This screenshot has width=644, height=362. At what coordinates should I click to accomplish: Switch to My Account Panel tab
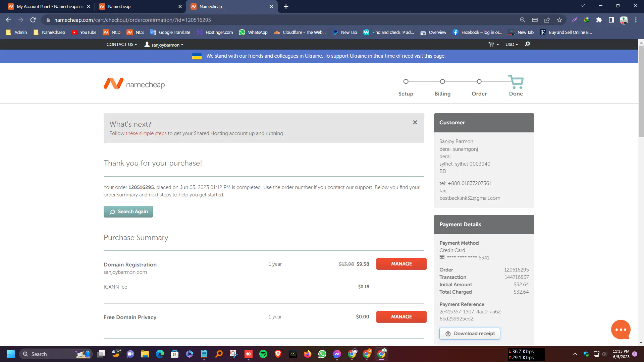50,6
